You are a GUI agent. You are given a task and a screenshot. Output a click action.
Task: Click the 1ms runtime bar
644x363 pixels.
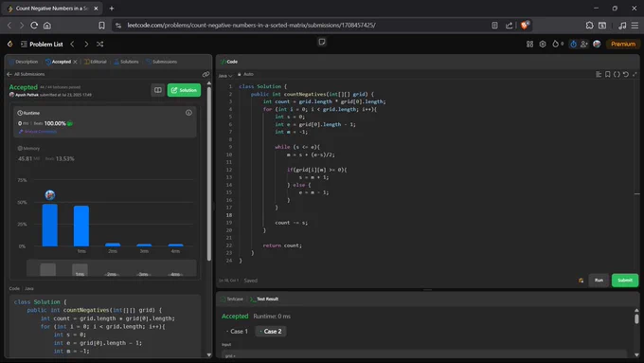[81, 227]
